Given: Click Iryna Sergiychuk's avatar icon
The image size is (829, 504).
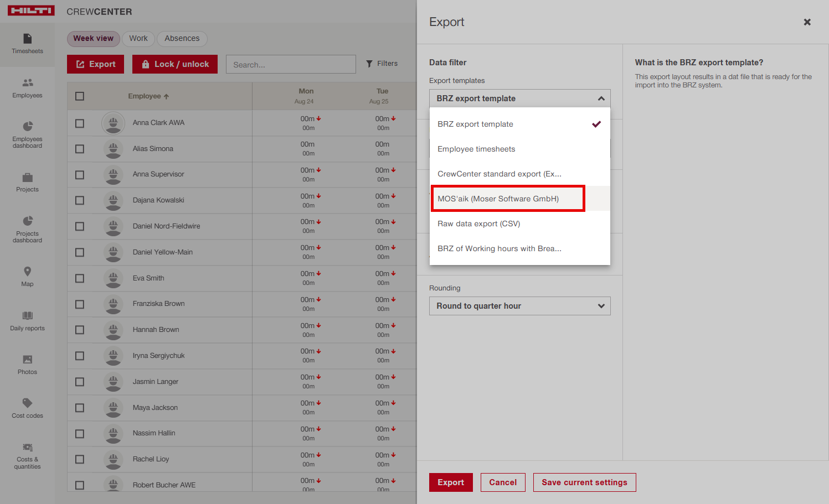Looking at the screenshot, I should [113, 356].
